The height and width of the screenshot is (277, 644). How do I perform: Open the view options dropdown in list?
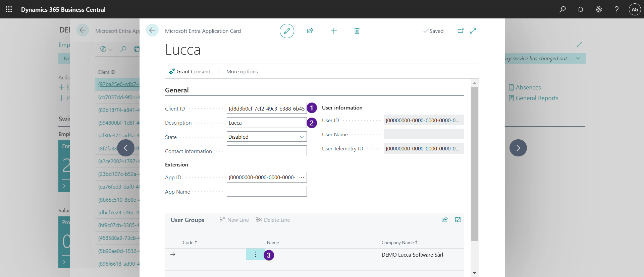106,49
